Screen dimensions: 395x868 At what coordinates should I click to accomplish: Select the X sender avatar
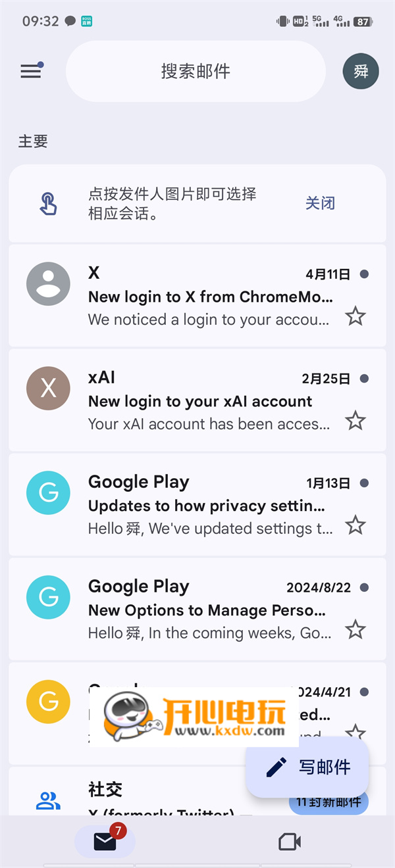coord(48,284)
